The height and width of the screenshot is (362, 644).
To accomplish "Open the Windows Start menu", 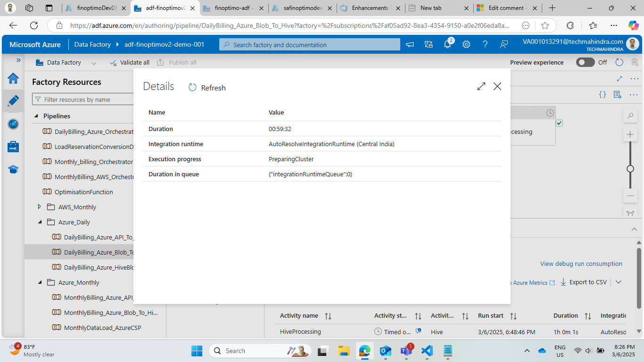I will 197,351.
